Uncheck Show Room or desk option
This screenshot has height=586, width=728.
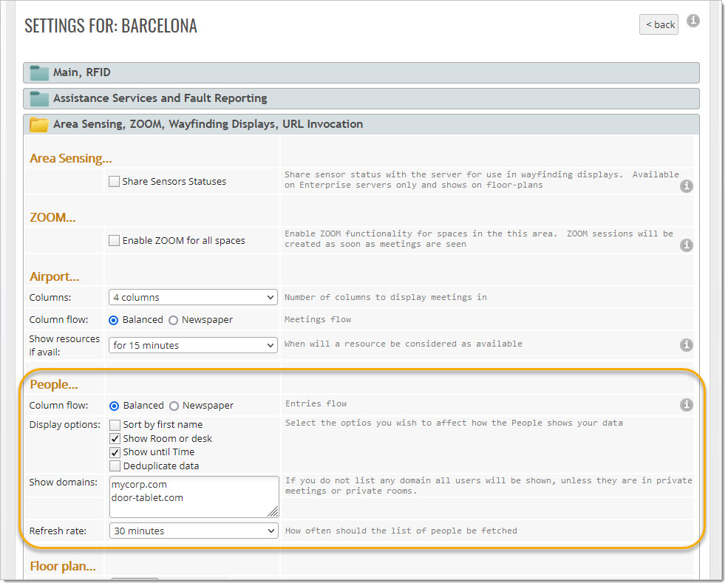coord(115,438)
